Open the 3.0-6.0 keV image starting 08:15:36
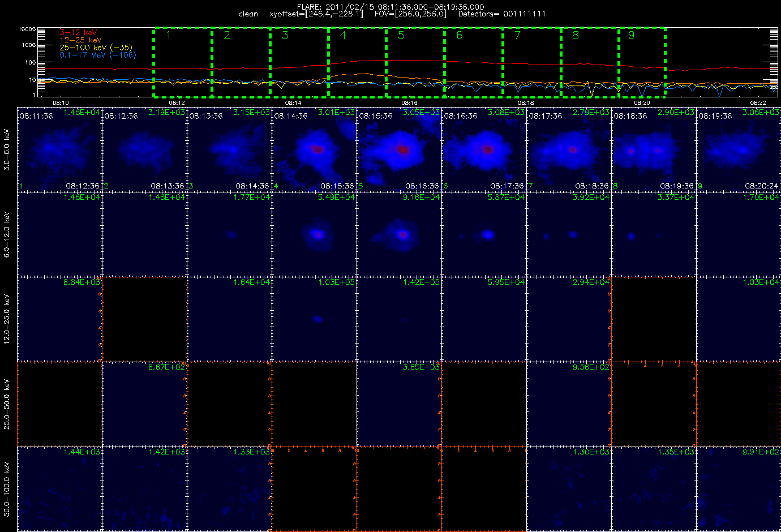The image size is (781, 532). [399, 149]
